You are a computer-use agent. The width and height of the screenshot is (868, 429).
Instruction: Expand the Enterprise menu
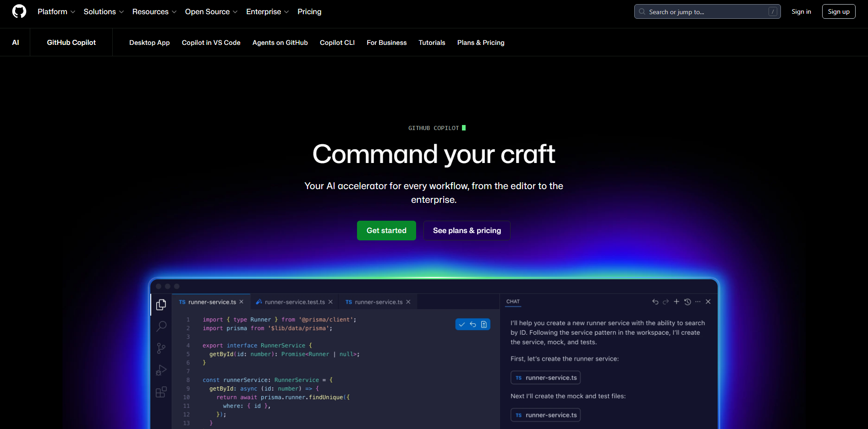pos(268,11)
